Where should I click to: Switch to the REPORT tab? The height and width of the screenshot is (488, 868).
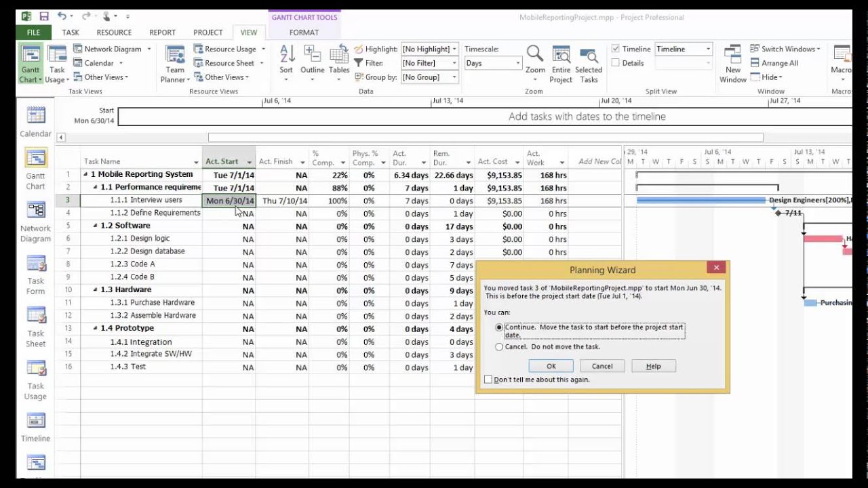pos(162,32)
